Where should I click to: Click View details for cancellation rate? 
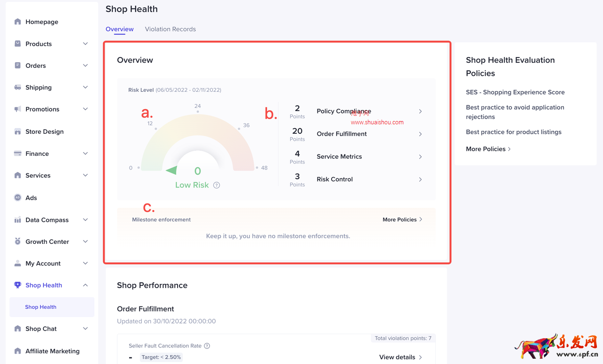pos(400,357)
